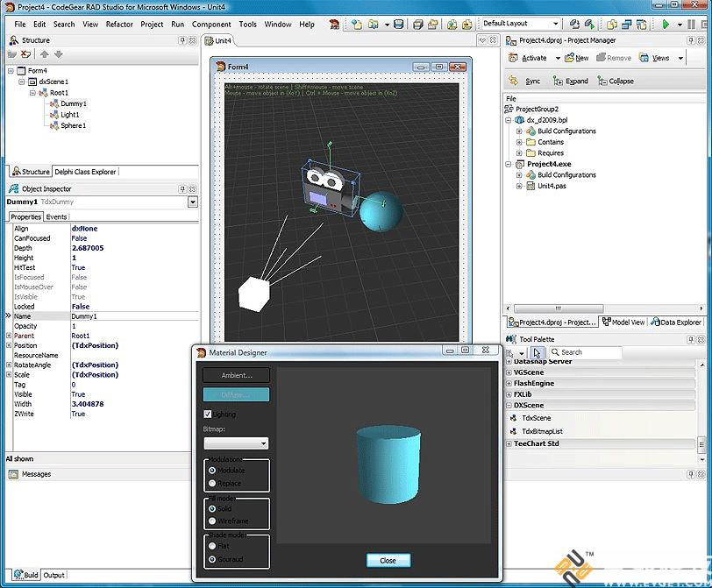Screen dimensions: 712x588
Task: Expand the VGScene category in Tool Palette
Action: point(509,372)
